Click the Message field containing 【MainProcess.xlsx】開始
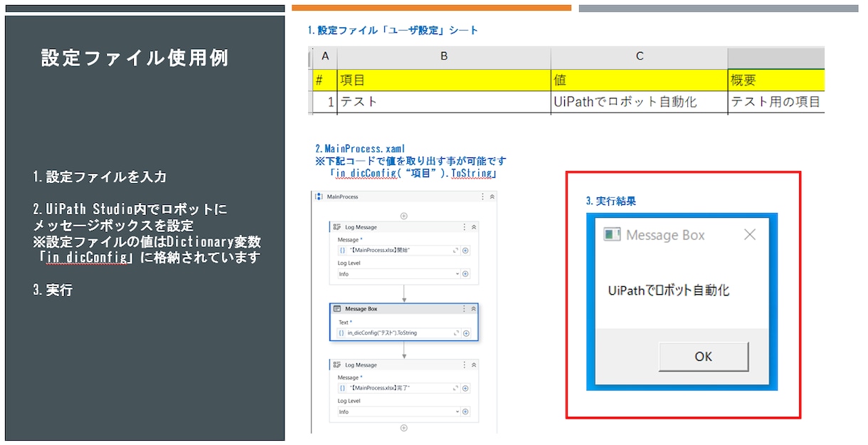Image resolution: width=868 pixels, height=445 pixels. (399, 251)
